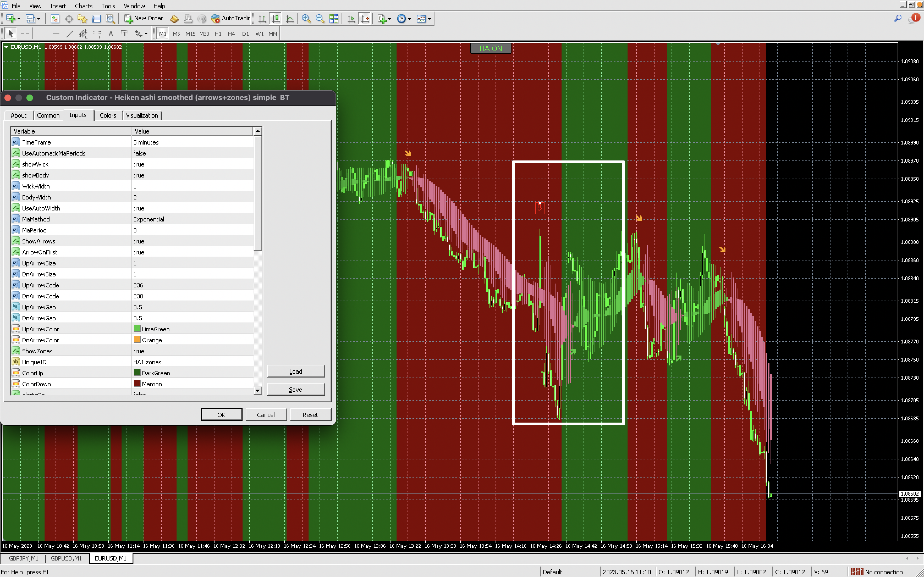Toggle the Chart Shift button
Image resolution: width=924 pixels, height=577 pixels.
365,18
